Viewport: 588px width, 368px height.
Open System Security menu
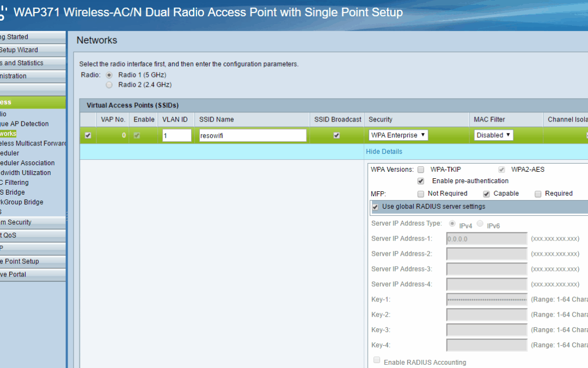tap(33, 222)
